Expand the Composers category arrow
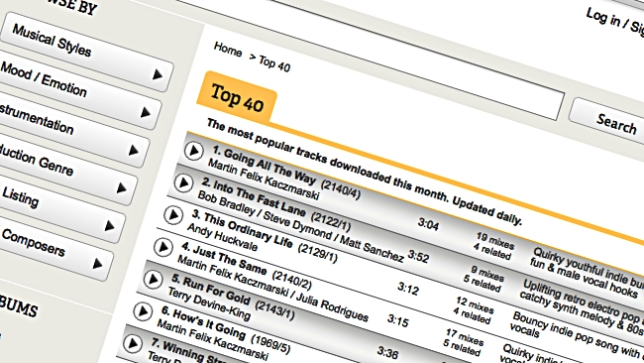The height and width of the screenshot is (363, 644). click(98, 264)
